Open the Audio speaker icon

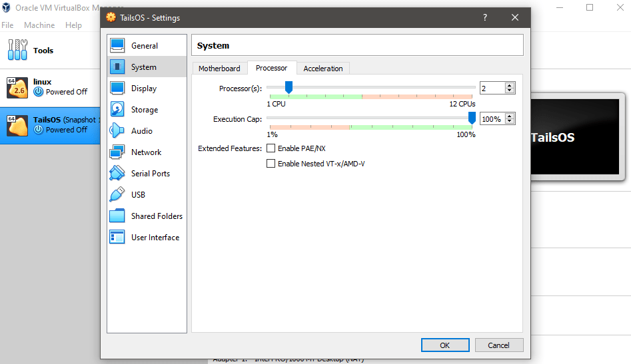[117, 130]
